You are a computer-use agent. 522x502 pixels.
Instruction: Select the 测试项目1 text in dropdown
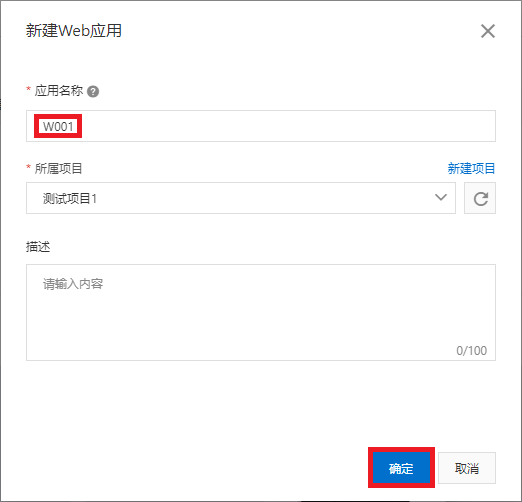tap(70, 198)
